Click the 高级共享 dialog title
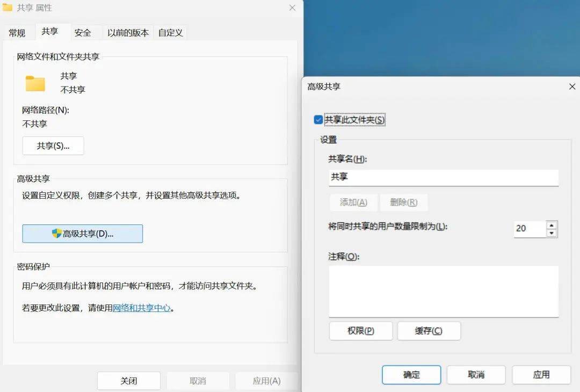Image resolution: width=580 pixels, height=392 pixels. 324,86
